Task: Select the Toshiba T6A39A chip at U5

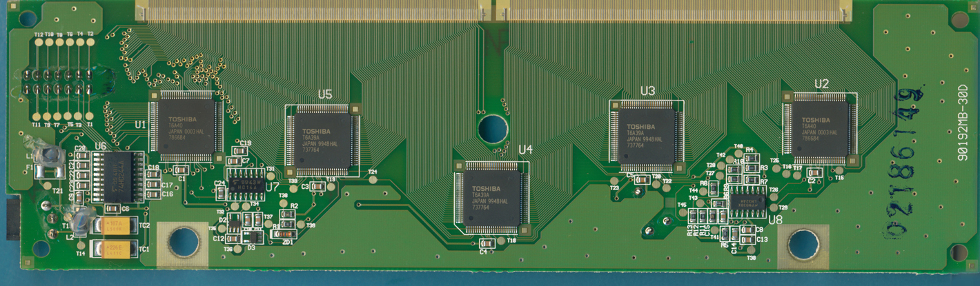Action: pyautogui.click(x=321, y=140)
